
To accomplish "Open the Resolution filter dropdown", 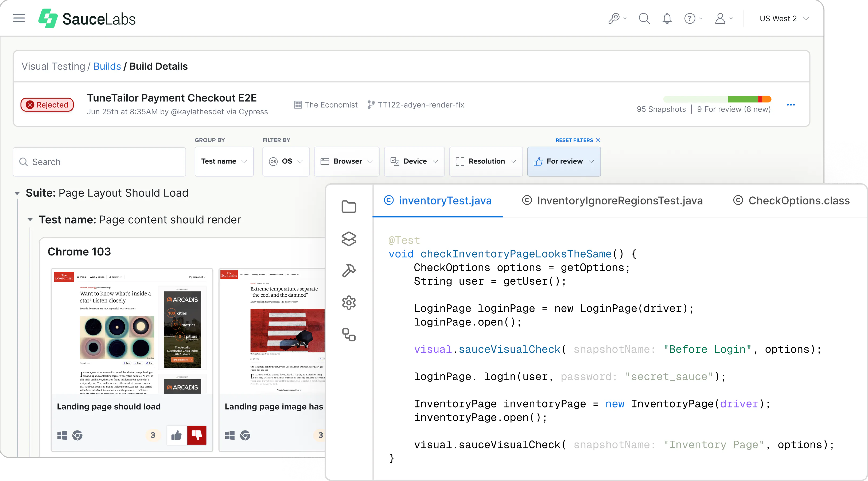I will click(x=486, y=161).
